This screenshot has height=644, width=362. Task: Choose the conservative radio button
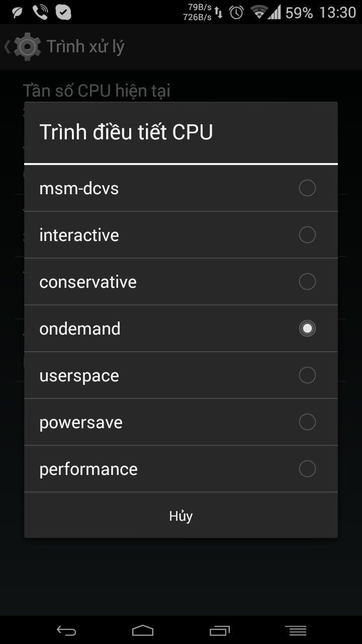point(307,282)
